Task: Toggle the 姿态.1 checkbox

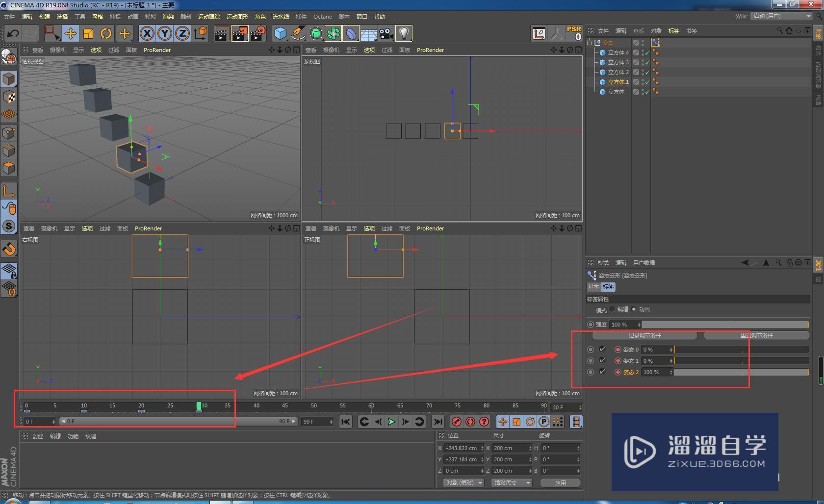Action: pos(602,360)
